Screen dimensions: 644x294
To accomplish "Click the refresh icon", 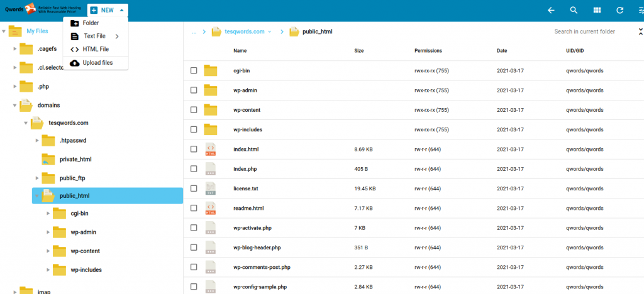I will coord(619,10).
